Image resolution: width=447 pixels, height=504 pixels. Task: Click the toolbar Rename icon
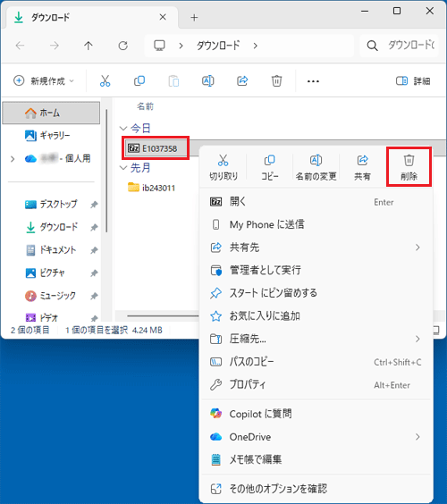point(207,81)
